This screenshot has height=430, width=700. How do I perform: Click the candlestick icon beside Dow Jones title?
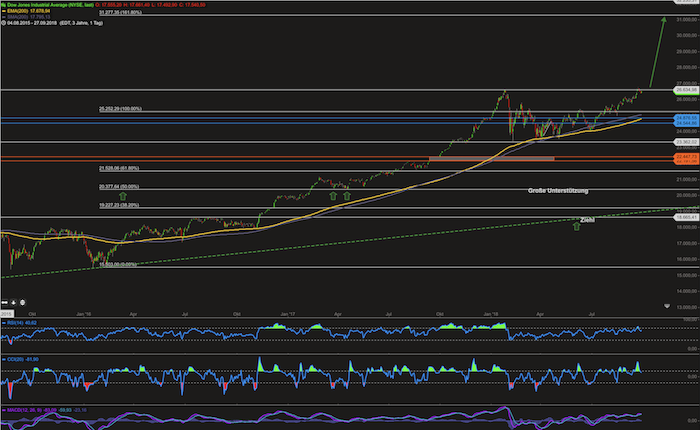[4, 5]
